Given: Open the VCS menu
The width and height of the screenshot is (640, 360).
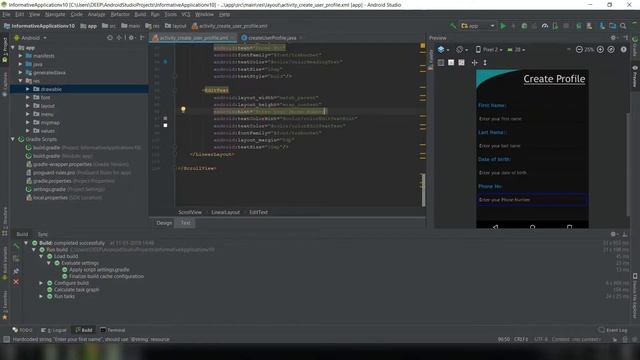Looking at the screenshot, I should pos(186,14).
